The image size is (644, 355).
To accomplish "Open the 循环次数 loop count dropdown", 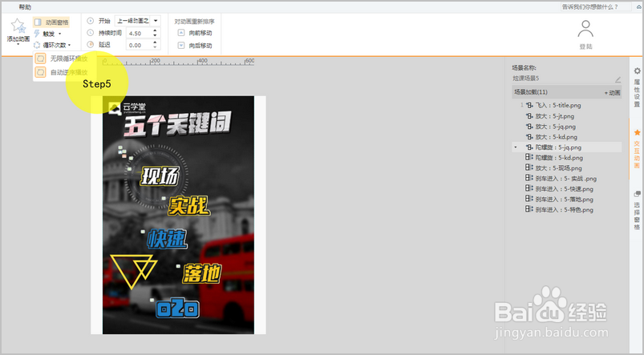I will coord(52,45).
